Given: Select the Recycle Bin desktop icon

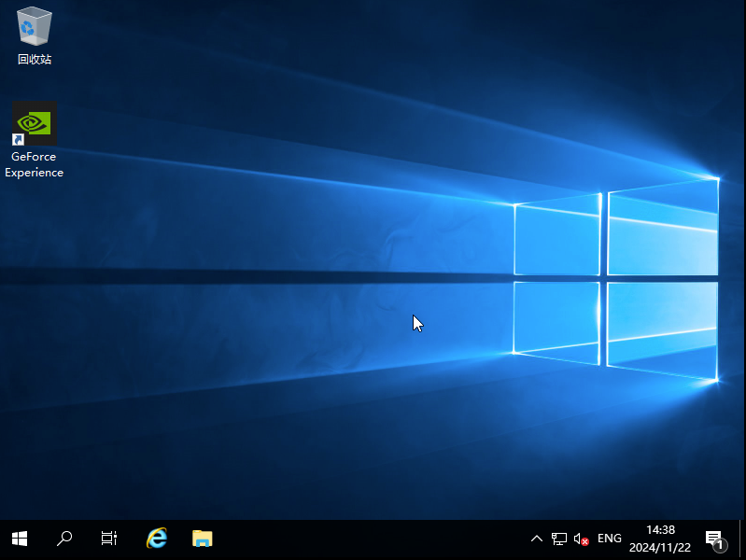Looking at the screenshot, I should coord(35,26).
